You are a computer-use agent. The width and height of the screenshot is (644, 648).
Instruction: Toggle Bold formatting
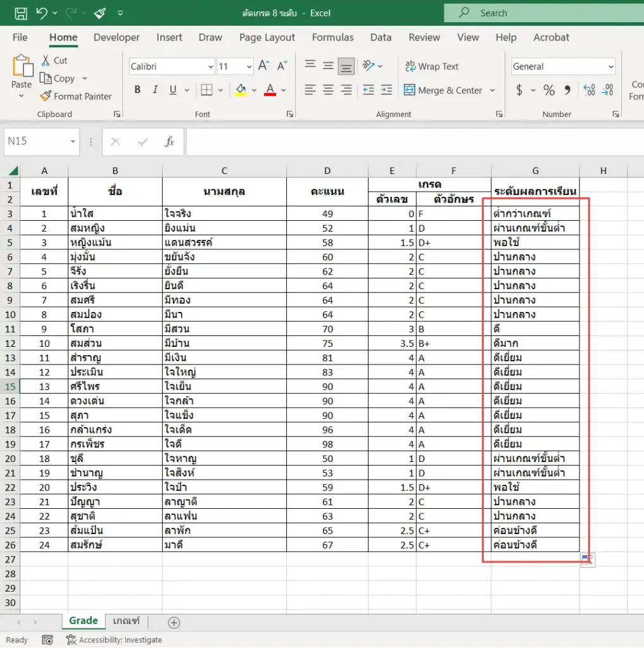pos(137,90)
